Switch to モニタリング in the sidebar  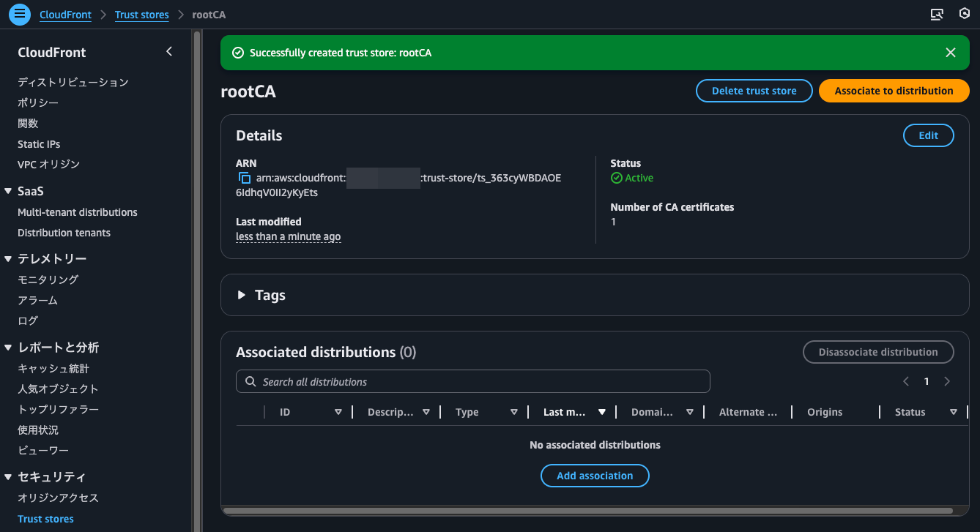click(x=48, y=279)
